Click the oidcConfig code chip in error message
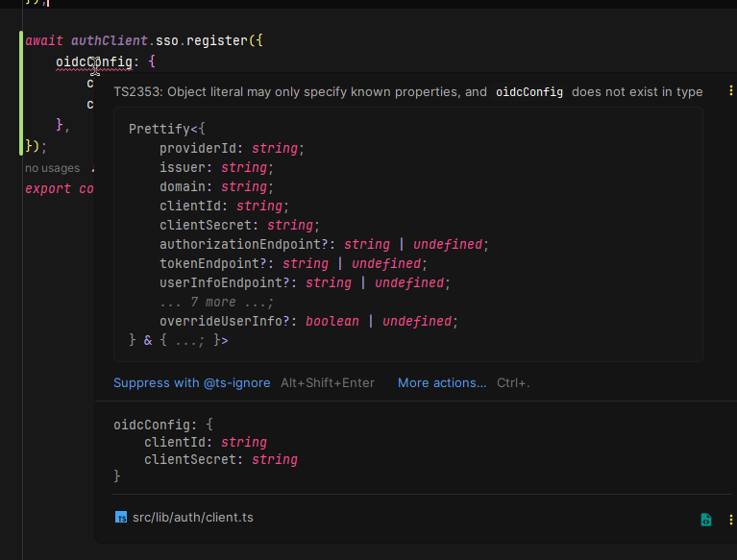This screenshot has width=737, height=560. point(529,92)
